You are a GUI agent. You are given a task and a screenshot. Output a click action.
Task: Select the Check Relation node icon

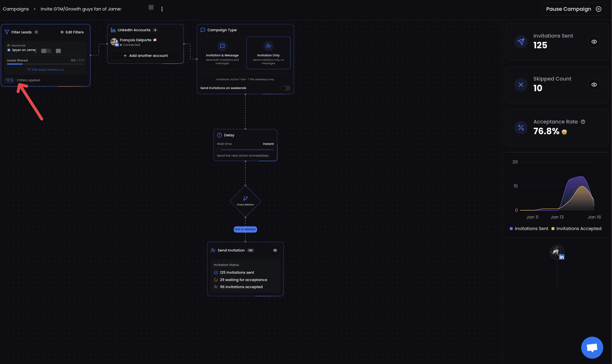245,198
